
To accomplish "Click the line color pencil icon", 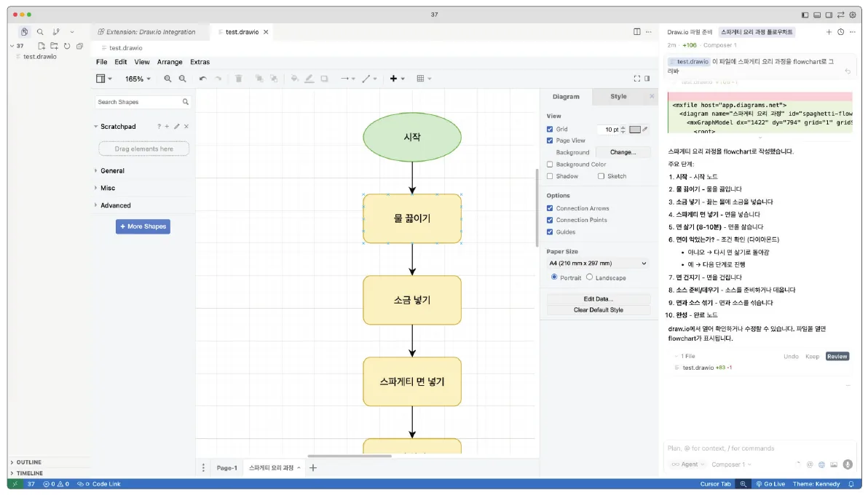I will tap(309, 79).
